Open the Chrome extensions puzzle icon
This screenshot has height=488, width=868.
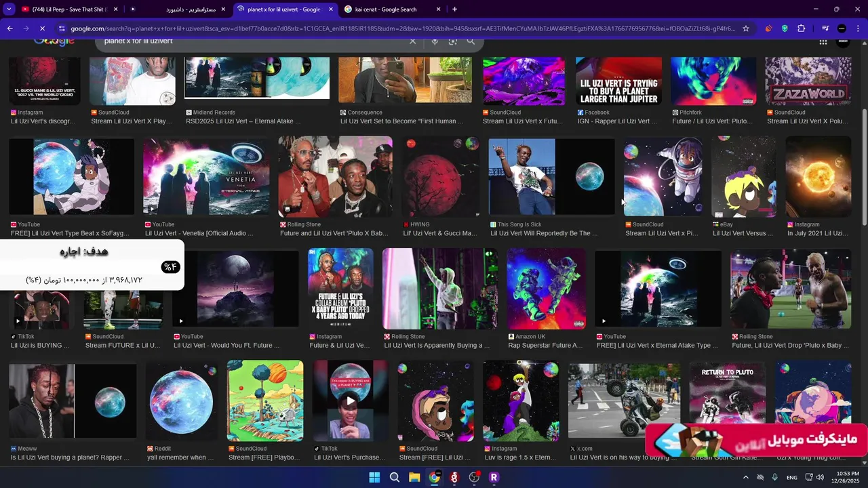click(x=802, y=28)
